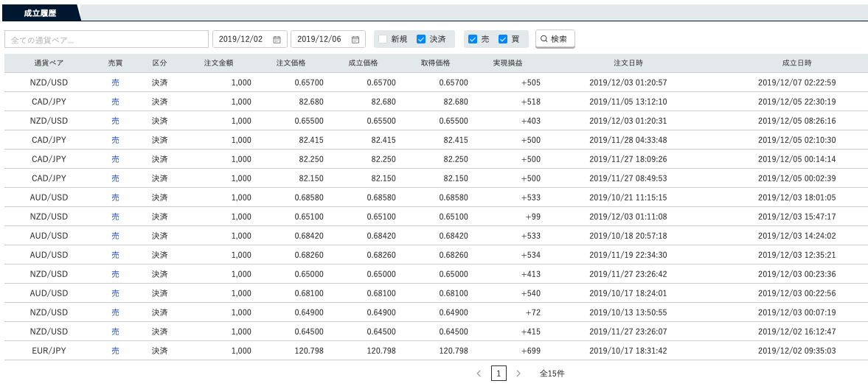Click execution time 2019/12/03 00:22:56
The image size is (868, 392).
click(x=797, y=293)
